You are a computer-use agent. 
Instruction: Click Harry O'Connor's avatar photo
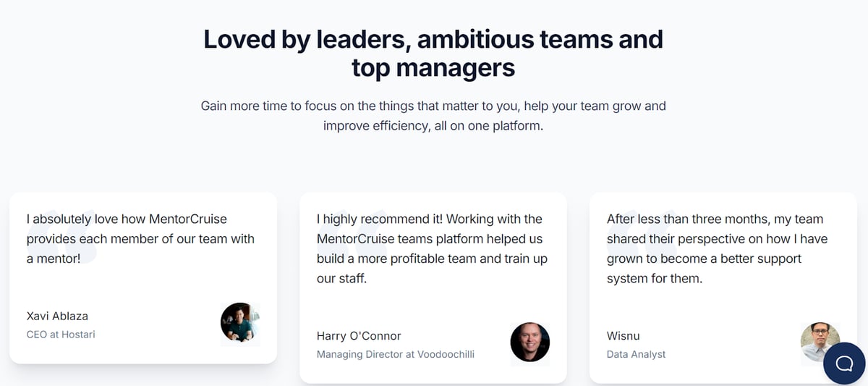530,343
